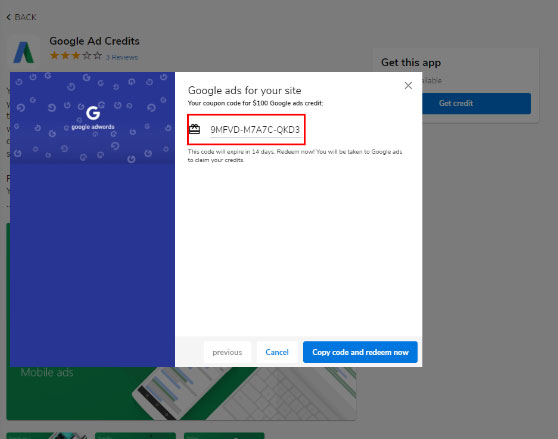Viewport: 558px width, 439px height.
Task: Click the Google G logo in blue panel
Action: pyautogui.click(x=93, y=113)
